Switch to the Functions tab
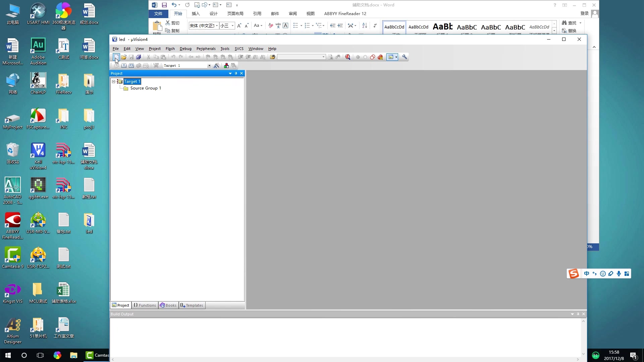The image size is (644, 362). [x=145, y=305]
